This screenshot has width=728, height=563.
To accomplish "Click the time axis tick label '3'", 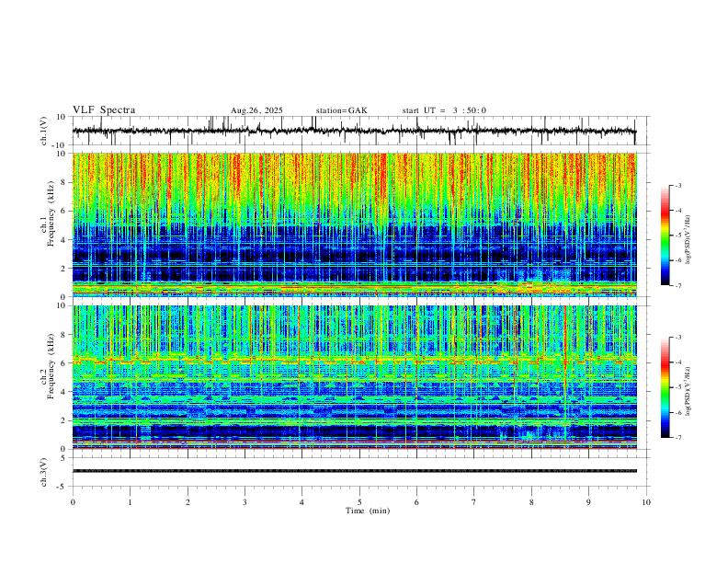I will (x=245, y=502).
